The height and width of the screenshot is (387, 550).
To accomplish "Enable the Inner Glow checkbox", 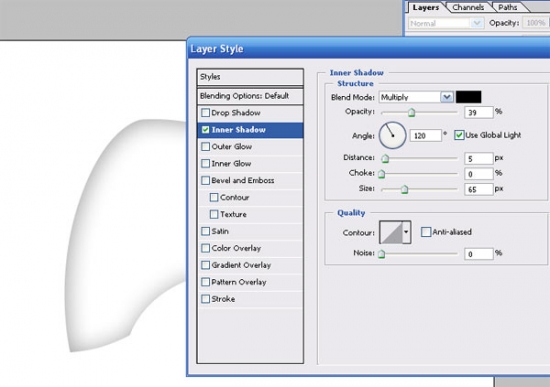I will tap(206, 163).
